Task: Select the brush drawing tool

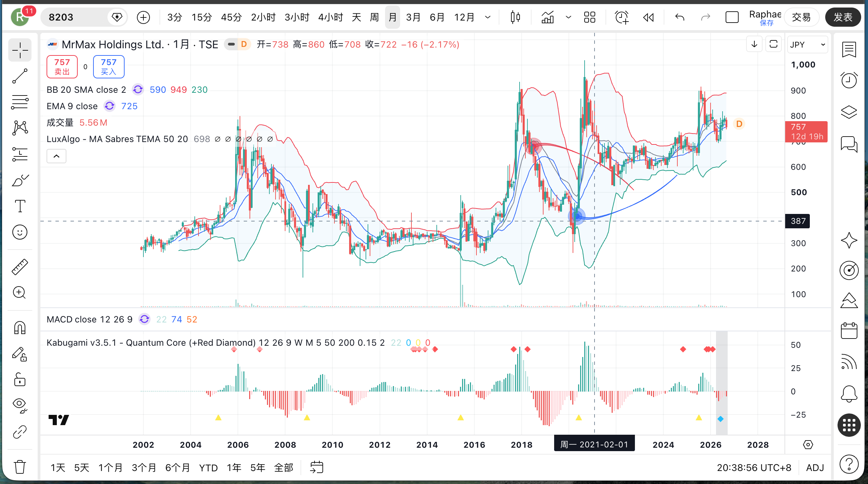Action: click(20, 180)
